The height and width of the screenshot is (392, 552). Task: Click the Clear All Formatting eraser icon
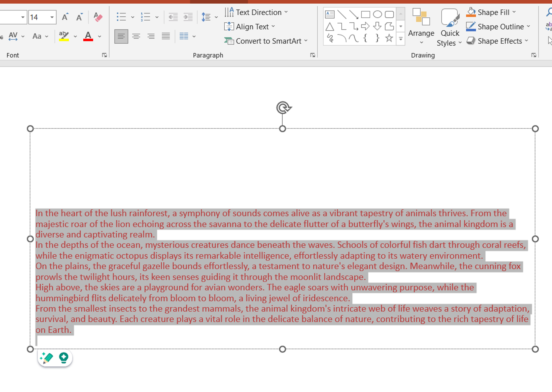tap(98, 17)
